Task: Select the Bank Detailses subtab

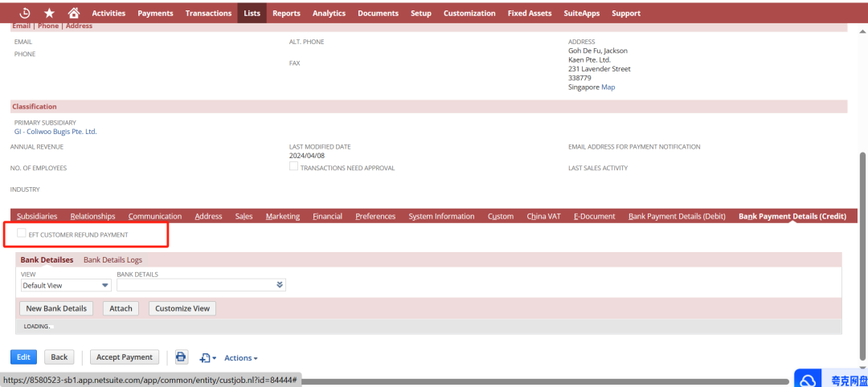Action: (x=47, y=260)
